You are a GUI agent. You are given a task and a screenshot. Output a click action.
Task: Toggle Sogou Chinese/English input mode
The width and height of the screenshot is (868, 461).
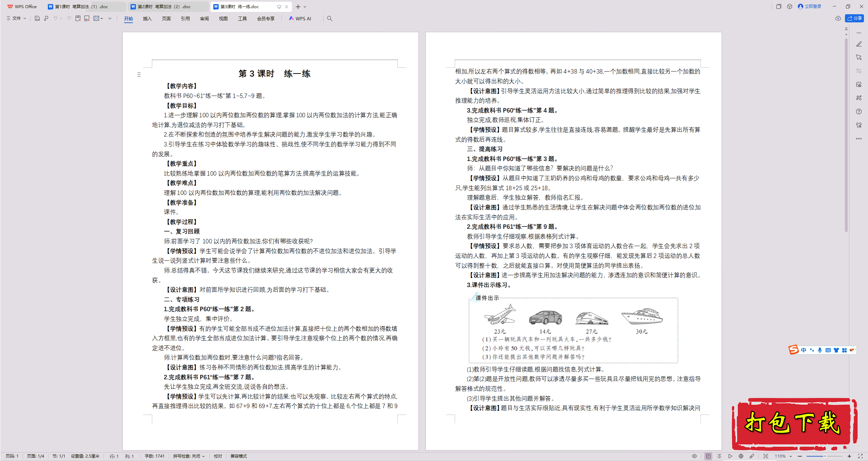(804, 350)
